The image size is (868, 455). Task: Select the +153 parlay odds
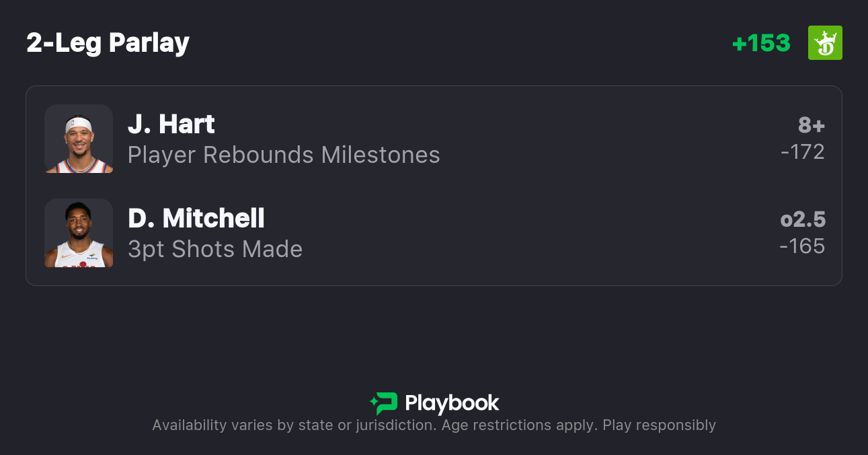[x=761, y=43]
